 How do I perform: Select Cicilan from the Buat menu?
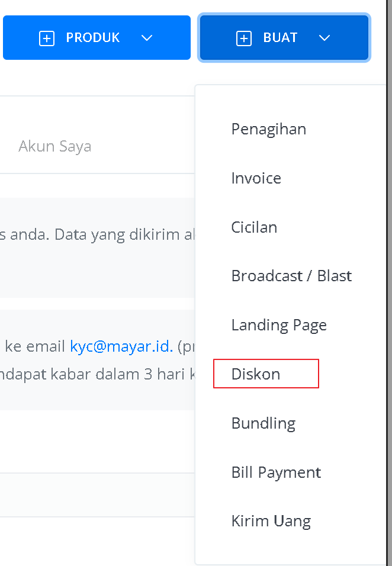pyautogui.click(x=254, y=227)
